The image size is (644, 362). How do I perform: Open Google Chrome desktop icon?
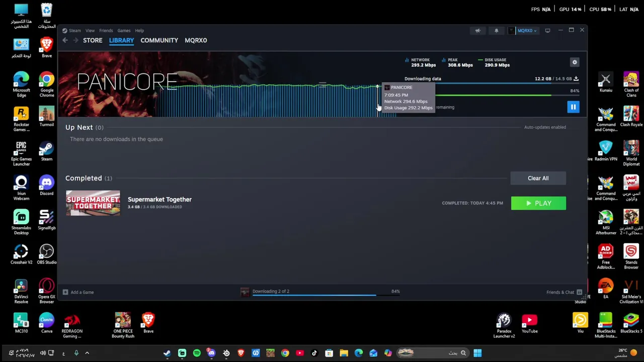tap(47, 84)
